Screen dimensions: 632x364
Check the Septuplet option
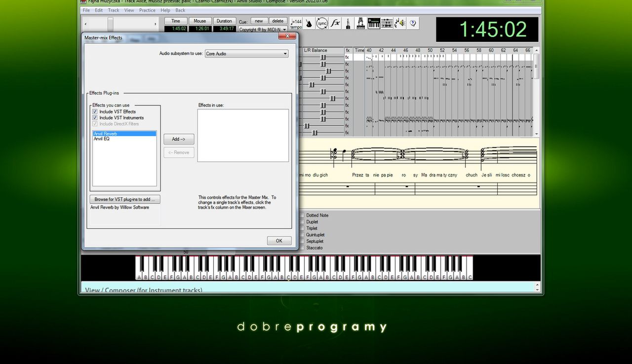click(302, 241)
